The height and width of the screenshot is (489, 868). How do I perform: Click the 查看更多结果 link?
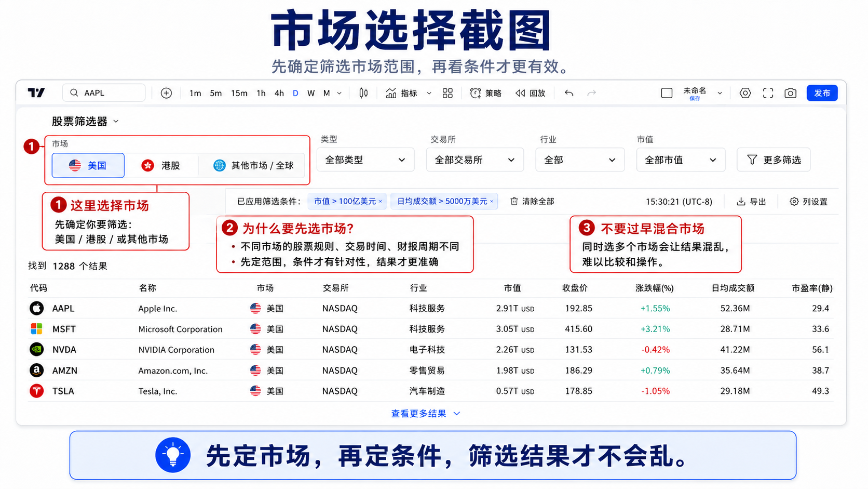tap(426, 414)
